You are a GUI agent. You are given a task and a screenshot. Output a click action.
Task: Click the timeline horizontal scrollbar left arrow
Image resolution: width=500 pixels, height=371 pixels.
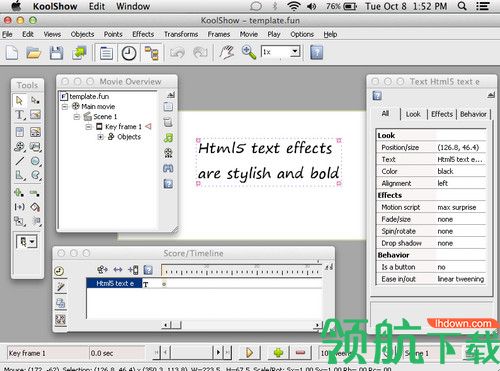click(x=166, y=324)
